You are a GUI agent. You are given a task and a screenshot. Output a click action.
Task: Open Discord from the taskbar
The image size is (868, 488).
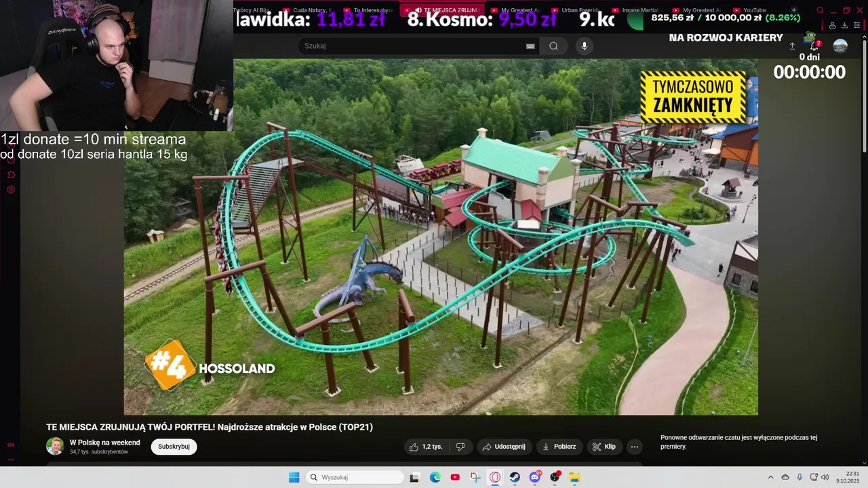tap(535, 477)
